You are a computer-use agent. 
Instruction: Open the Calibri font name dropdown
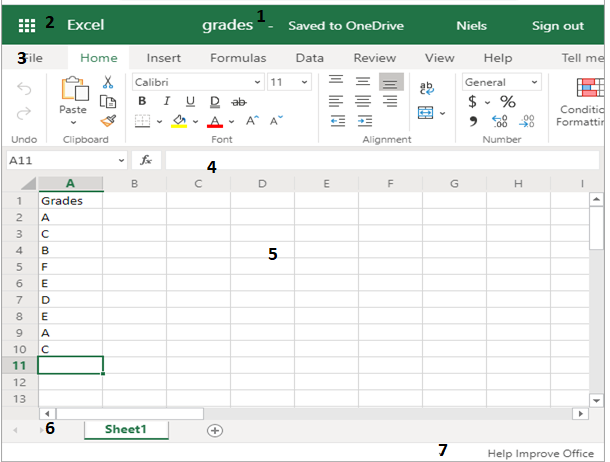(198, 82)
